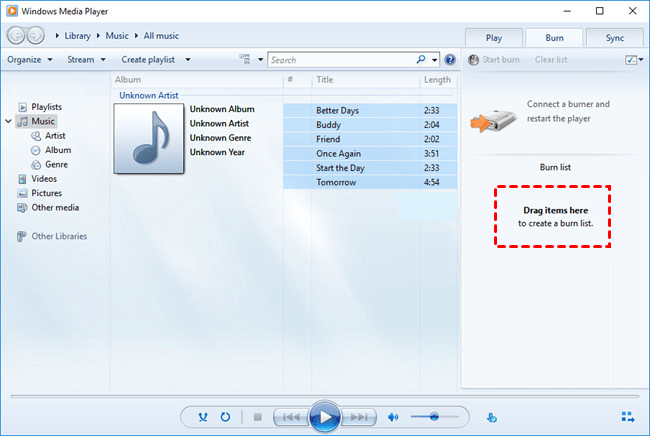Select Videos in the navigation tree
The image size is (650, 436).
44,179
